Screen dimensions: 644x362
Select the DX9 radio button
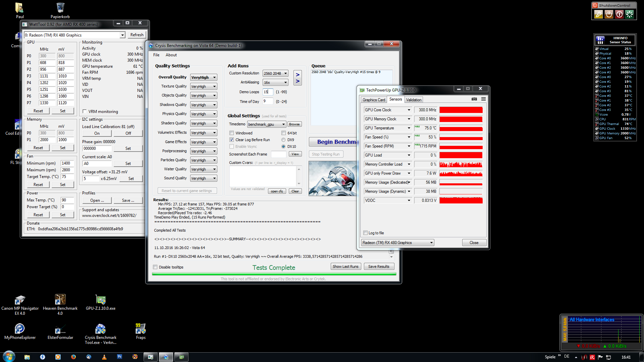click(x=283, y=140)
